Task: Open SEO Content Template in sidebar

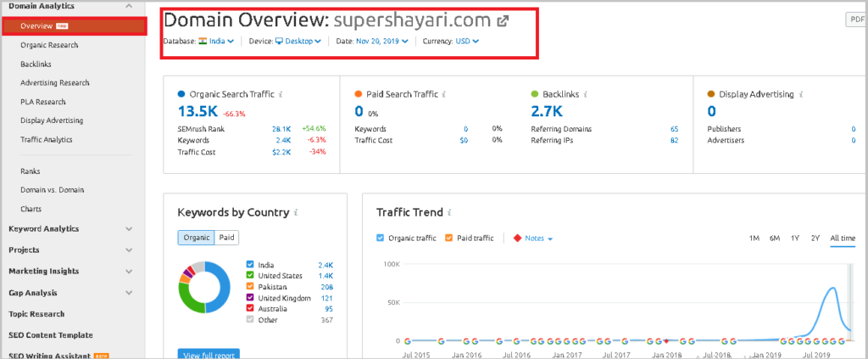Action: (x=50, y=335)
